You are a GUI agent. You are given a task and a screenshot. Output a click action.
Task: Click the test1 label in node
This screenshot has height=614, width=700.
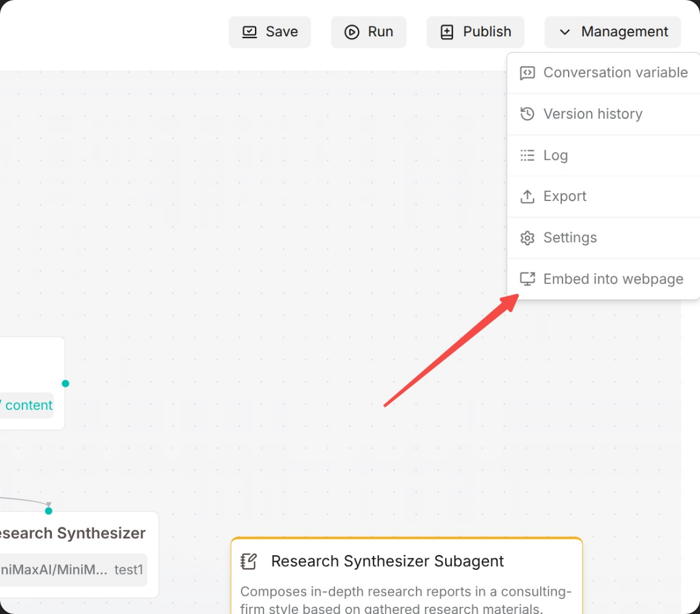pos(128,570)
